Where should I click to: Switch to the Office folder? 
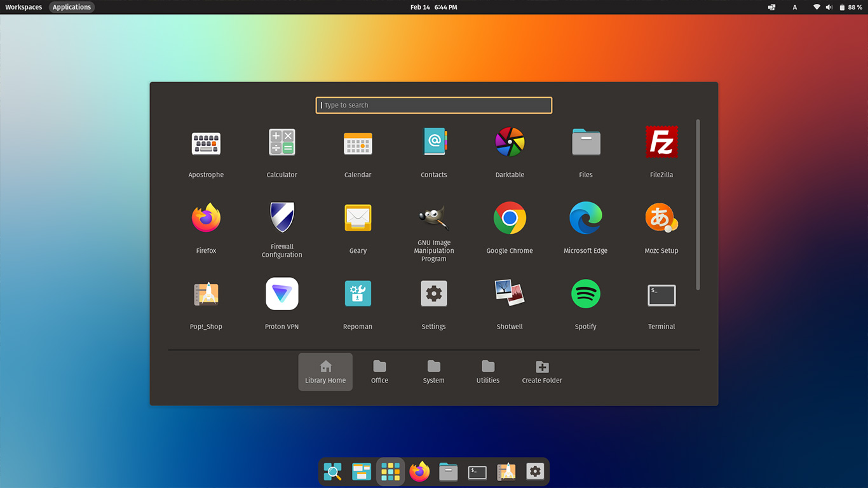click(379, 372)
